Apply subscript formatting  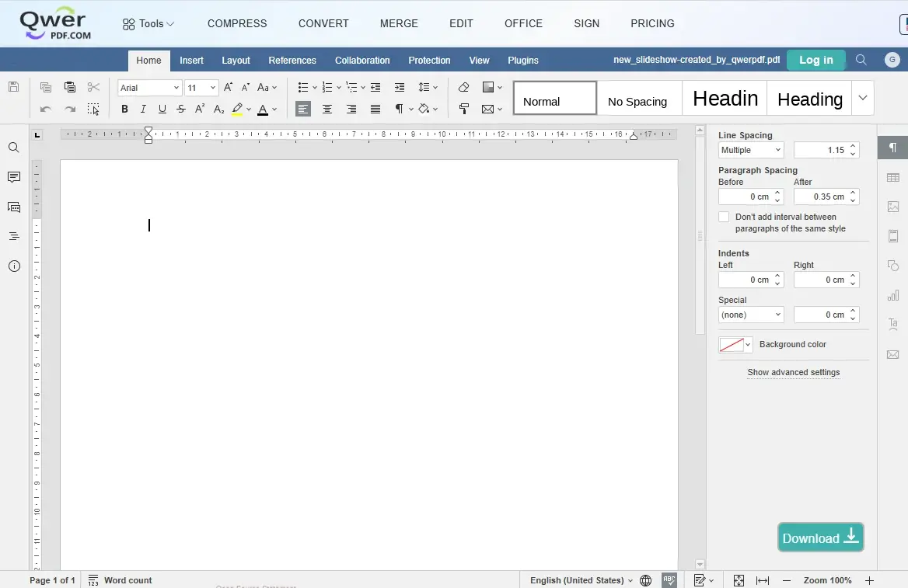(218, 109)
